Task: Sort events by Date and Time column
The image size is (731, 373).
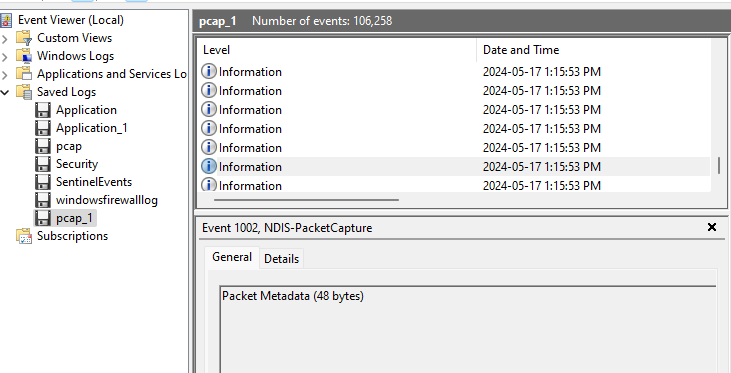Action: (593, 50)
